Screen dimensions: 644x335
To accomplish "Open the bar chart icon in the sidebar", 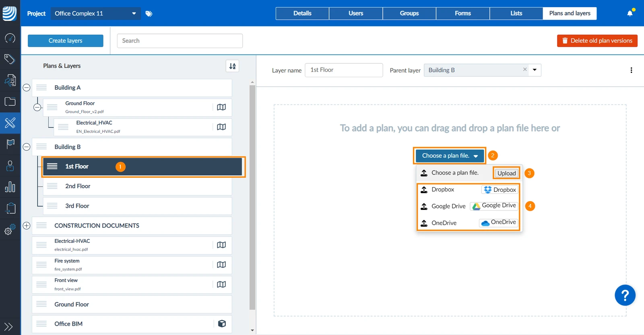I will 10,187.
